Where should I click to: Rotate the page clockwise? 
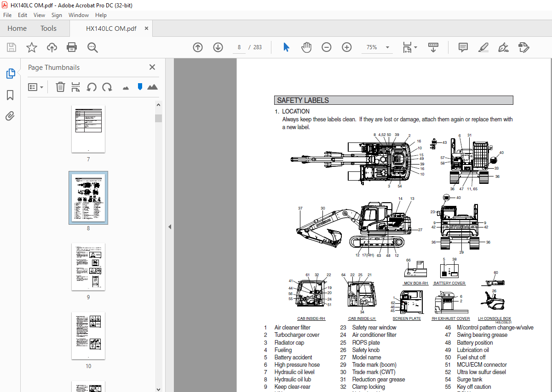[107, 87]
